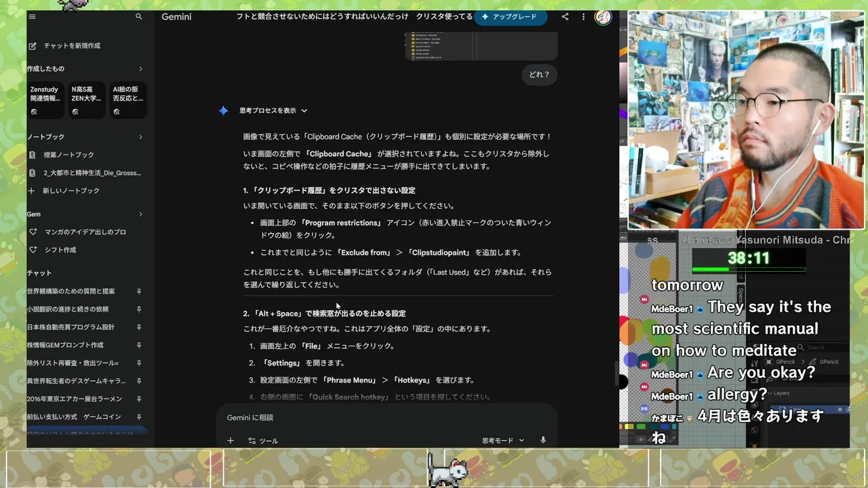Click pin icon for 除外リスト再審査・救出ツール=
The height and width of the screenshot is (488, 868).
[139, 363]
